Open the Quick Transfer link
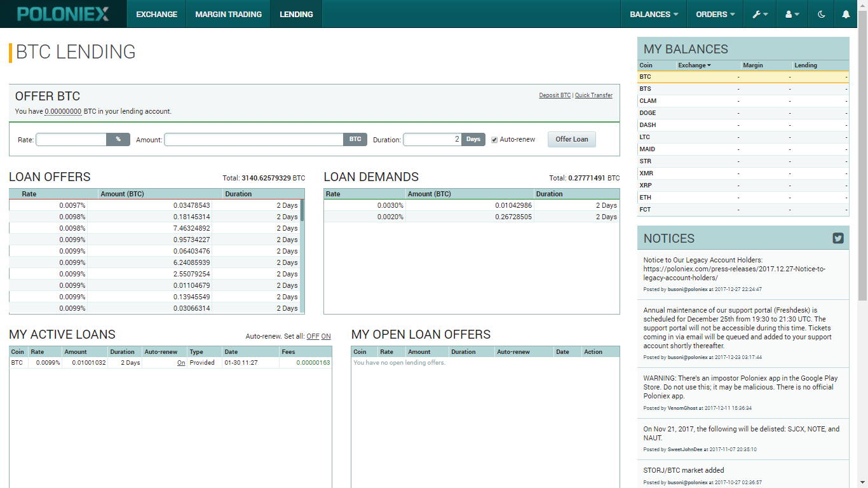Screen dimensions: 868x488 click(x=593, y=95)
